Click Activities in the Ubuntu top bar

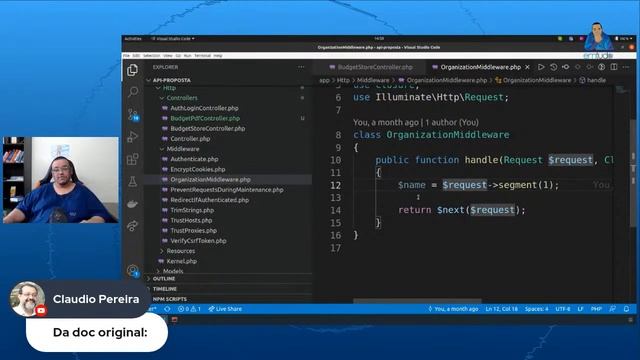[133, 39]
